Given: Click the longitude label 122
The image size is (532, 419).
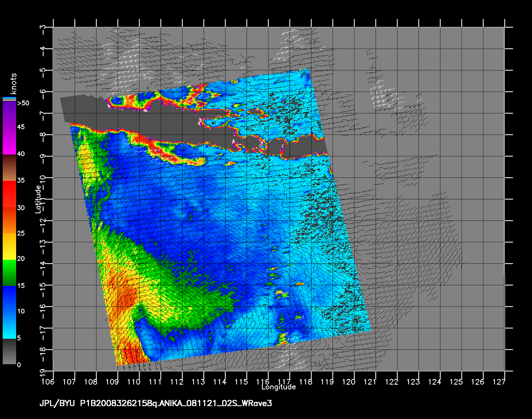Looking at the screenshot, I should coord(392,382).
